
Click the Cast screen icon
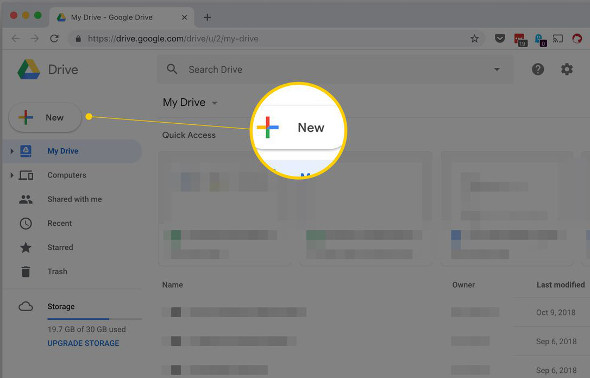point(558,38)
